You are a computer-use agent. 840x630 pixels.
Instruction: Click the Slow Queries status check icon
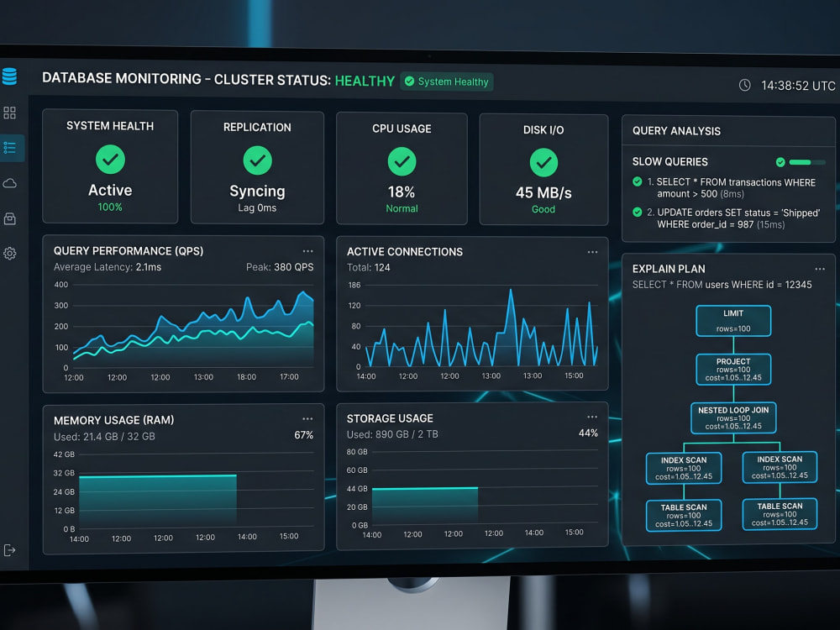tap(780, 162)
